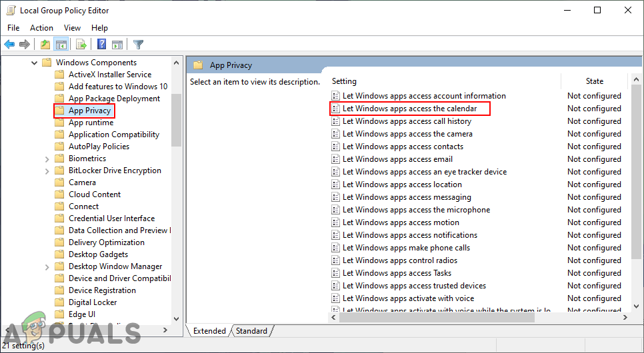Click settings list scroll left arrow
The image size is (644, 353).
[x=333, y=317]
